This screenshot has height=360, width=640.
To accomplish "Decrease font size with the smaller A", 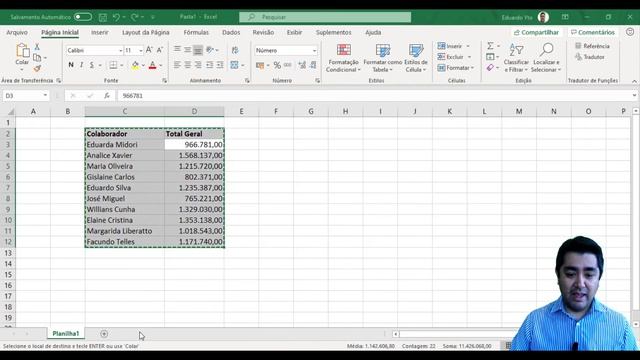I will [160, 50].
